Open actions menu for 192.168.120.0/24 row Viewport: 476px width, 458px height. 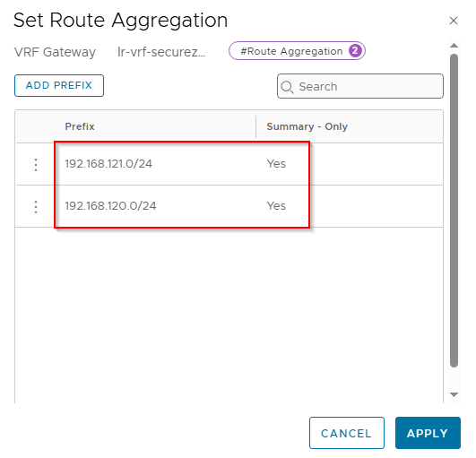click(36, 207)
